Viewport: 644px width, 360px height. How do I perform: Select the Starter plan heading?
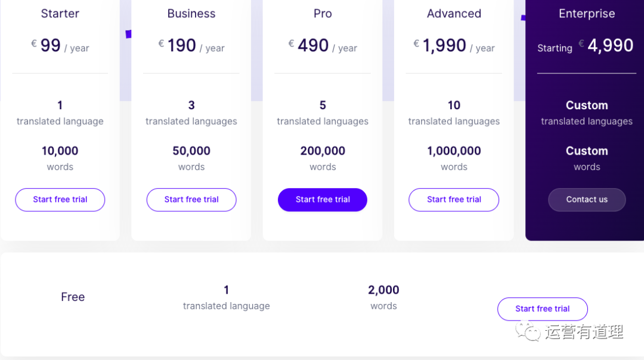coord(60,14)
